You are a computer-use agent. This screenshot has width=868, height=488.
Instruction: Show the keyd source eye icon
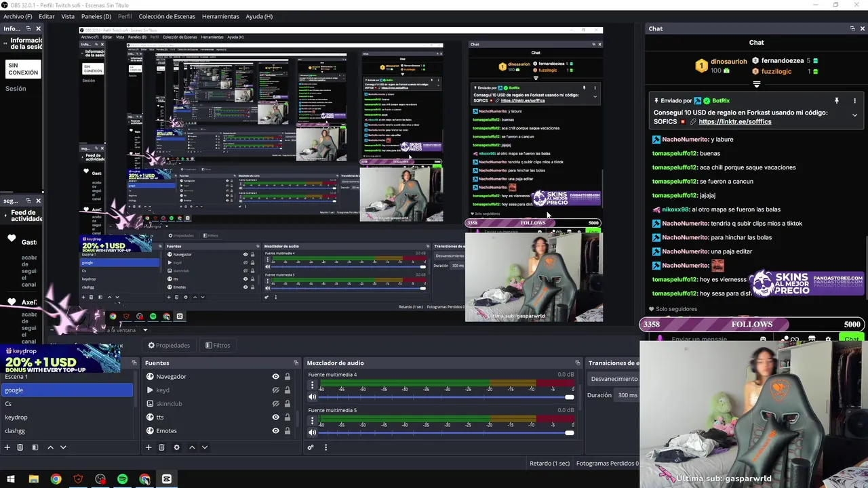(275, 390)
